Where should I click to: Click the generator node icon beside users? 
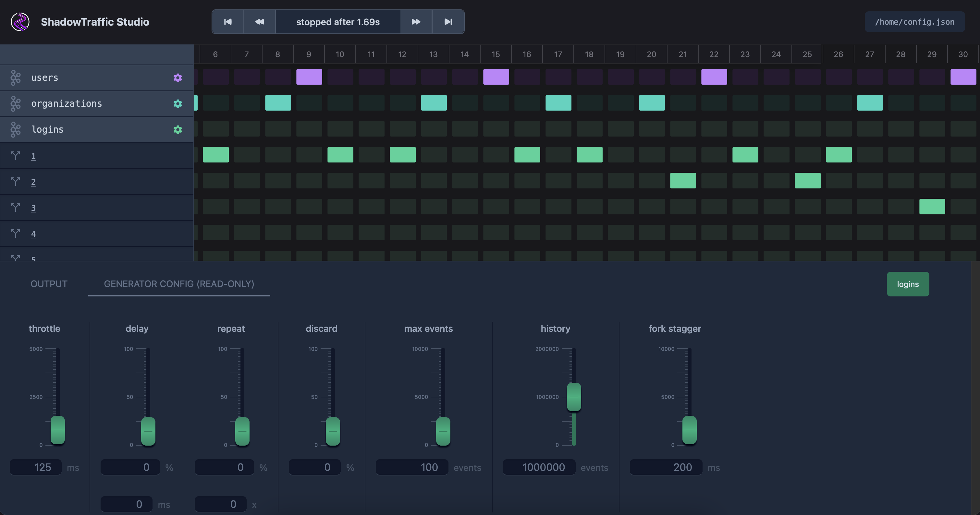click(16, 78)
